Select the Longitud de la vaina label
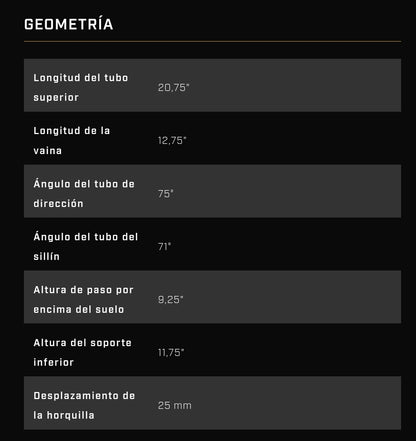This screenshot has height=441, width=416. click(x=72, y=140)
